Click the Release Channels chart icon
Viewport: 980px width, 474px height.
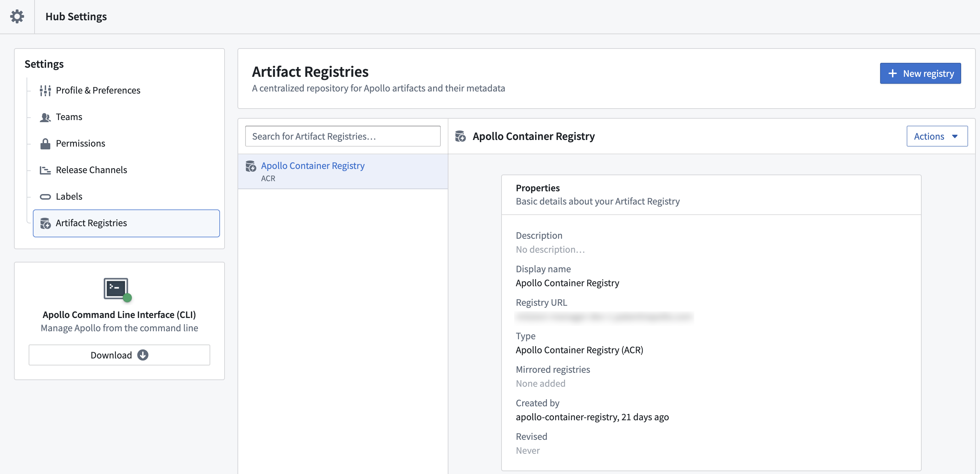click(x=45, y=170)
